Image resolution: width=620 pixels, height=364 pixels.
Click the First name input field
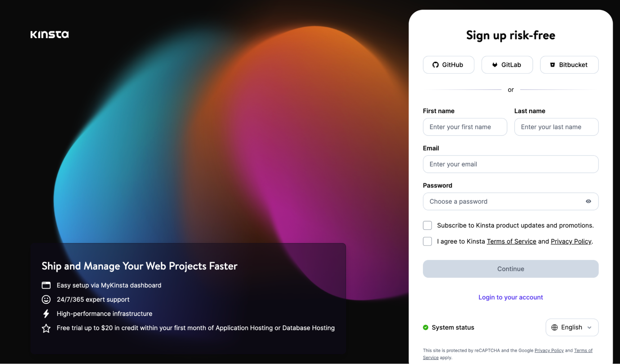coord(465,126)
